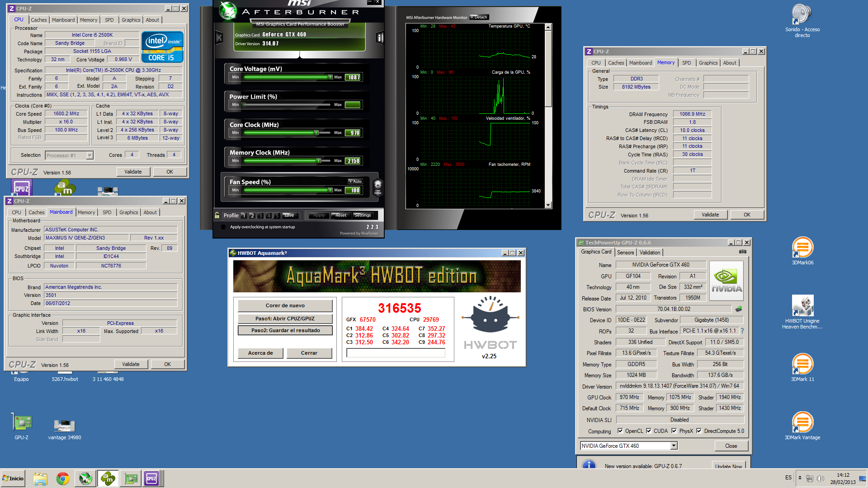Click the Core Clock (MHz) slider
The image size is (868, 488).
287,133
